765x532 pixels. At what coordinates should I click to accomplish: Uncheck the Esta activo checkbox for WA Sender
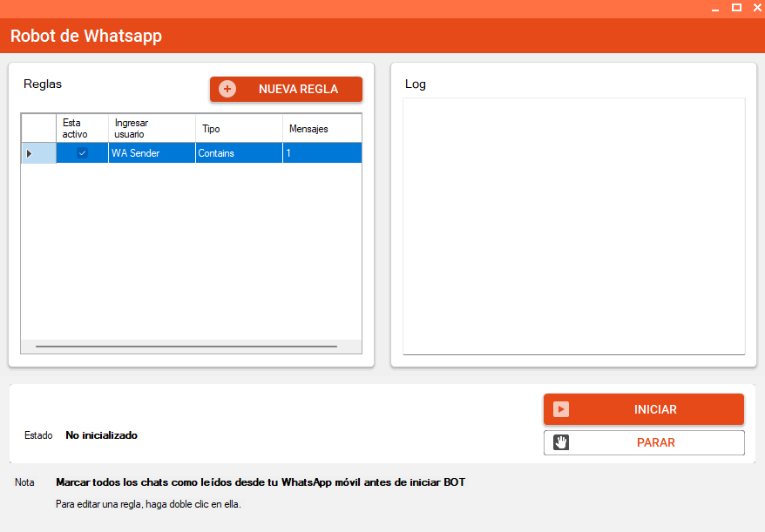point(83,153)
